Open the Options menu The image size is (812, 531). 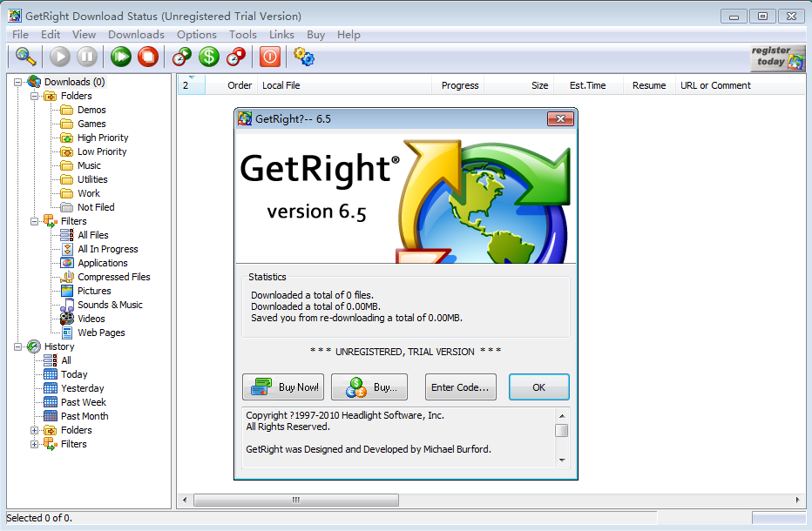(197, 35)
